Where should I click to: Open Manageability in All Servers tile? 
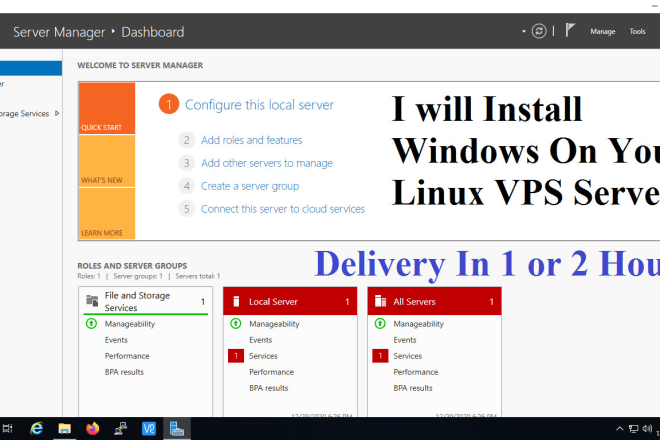(x=418, y=324)
